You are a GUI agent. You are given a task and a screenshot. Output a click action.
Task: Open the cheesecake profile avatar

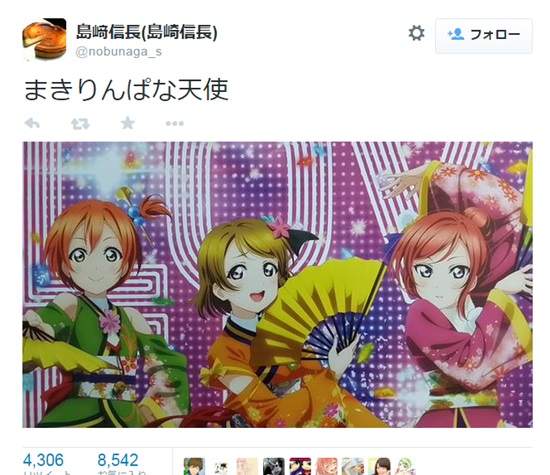(44, 39)
